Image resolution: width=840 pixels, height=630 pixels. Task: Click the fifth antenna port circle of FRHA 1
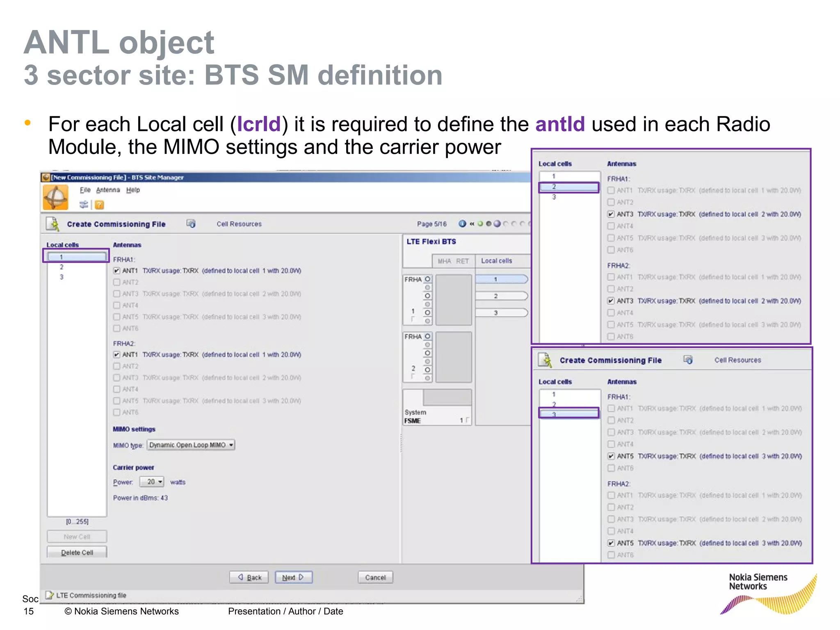pyautogui.click(x=427, y=313)
